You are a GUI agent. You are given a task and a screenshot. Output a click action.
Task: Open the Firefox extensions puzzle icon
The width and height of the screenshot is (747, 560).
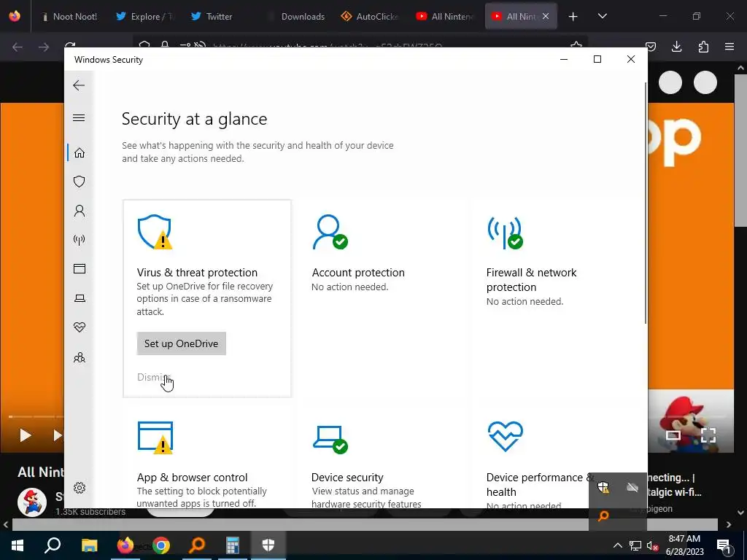coord(703,47)
